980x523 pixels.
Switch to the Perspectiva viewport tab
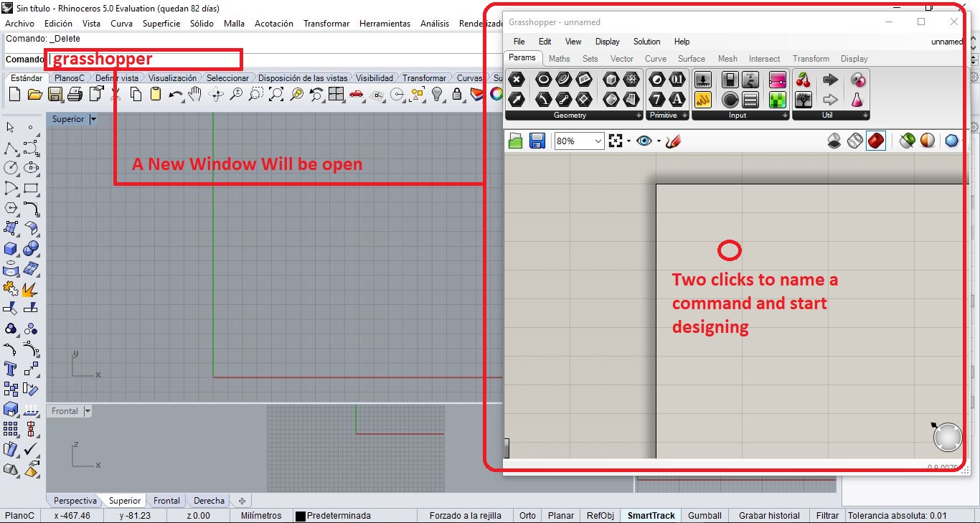[x=75, y=501]
